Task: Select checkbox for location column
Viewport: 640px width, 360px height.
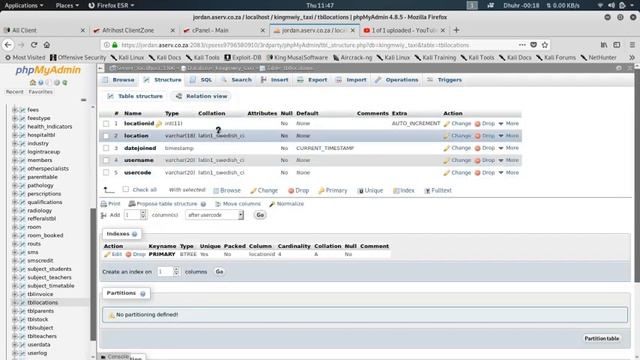Action: coord(106,136)
